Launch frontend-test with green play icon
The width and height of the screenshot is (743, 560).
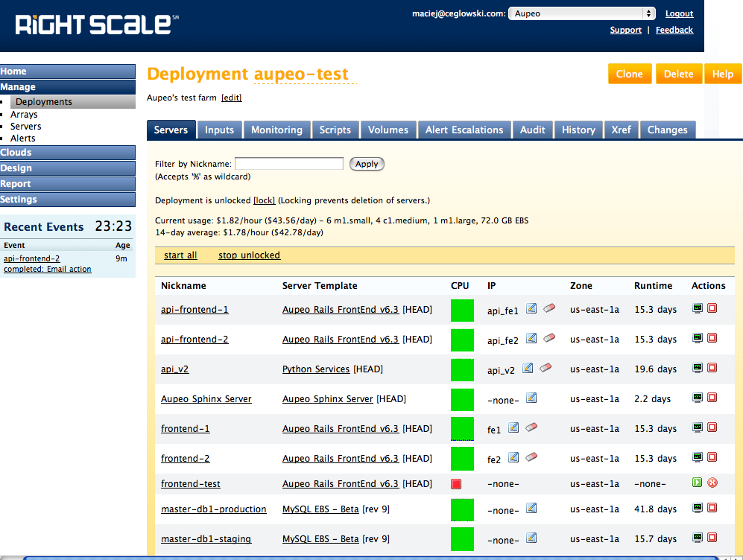point(697,483)
